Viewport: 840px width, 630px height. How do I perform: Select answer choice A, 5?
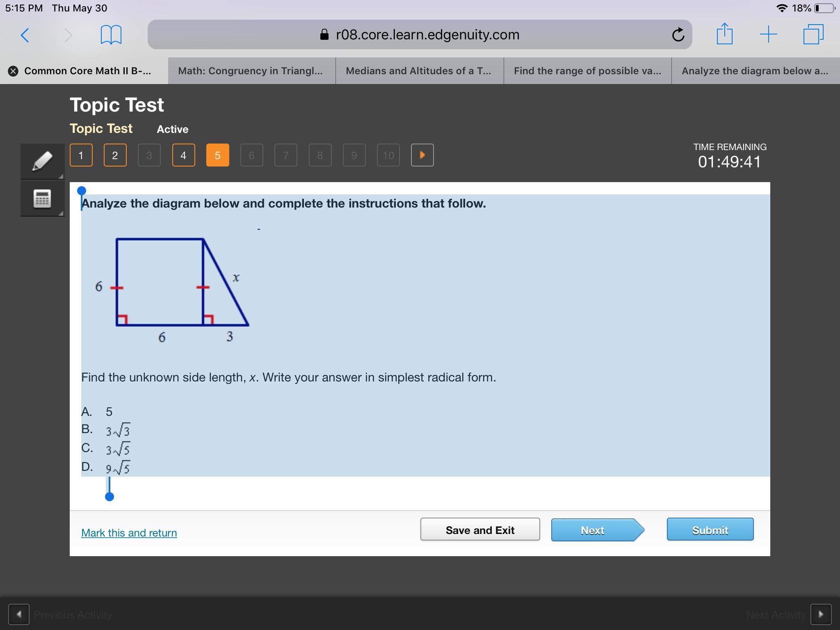pos(108,411)
